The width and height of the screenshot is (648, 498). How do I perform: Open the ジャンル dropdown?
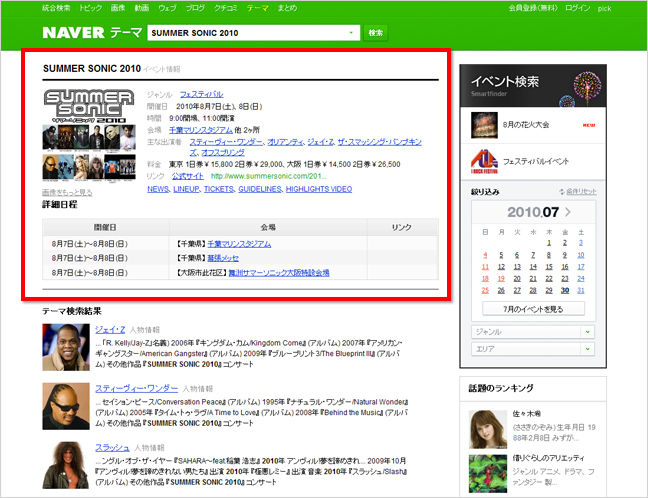[533, 332]
